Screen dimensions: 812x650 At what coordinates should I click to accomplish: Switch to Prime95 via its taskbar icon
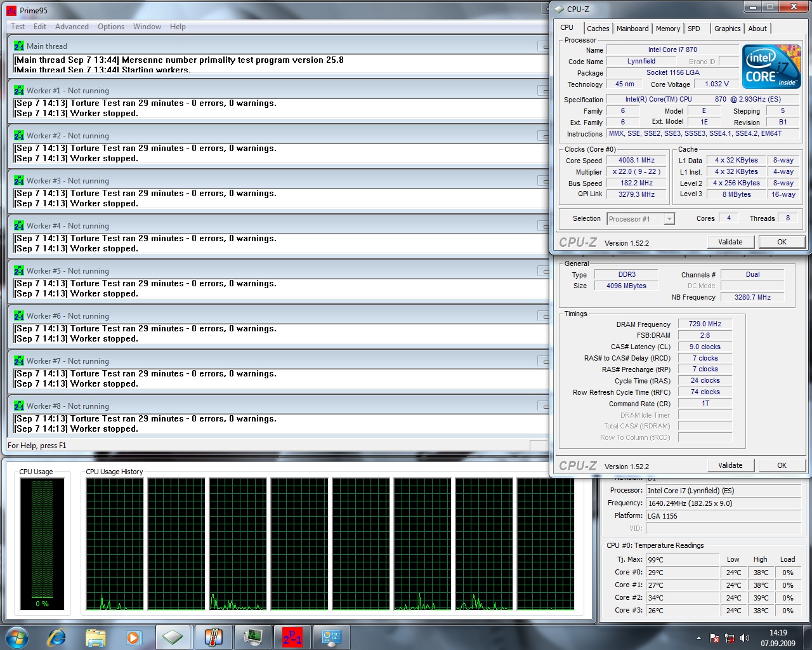[292, 637]
